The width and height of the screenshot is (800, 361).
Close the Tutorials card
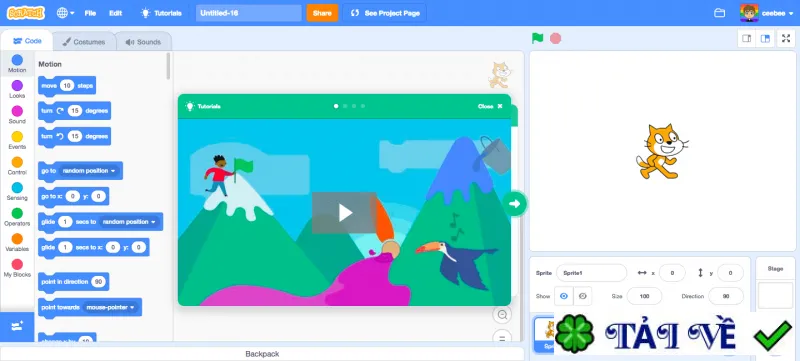tap(490, 106)
